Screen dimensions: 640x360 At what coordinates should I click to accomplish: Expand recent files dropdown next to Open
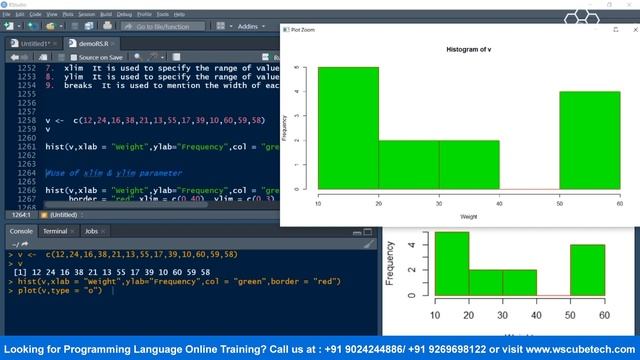pos(61,27)
